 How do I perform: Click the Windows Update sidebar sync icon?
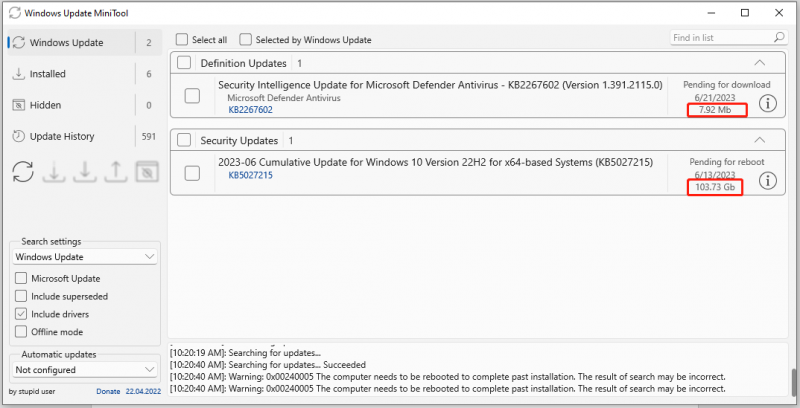[19, 42]
